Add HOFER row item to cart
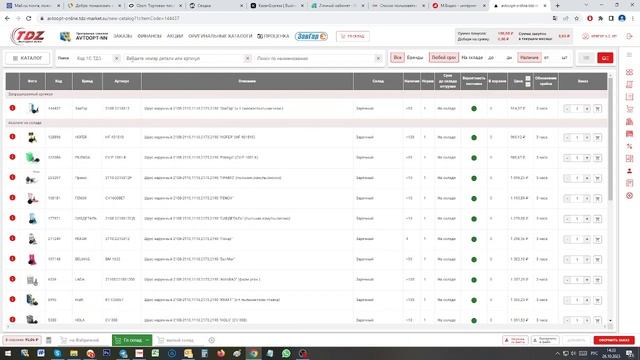Image resolution: width=640 pixels, height=360 pixels. [598, 138]
